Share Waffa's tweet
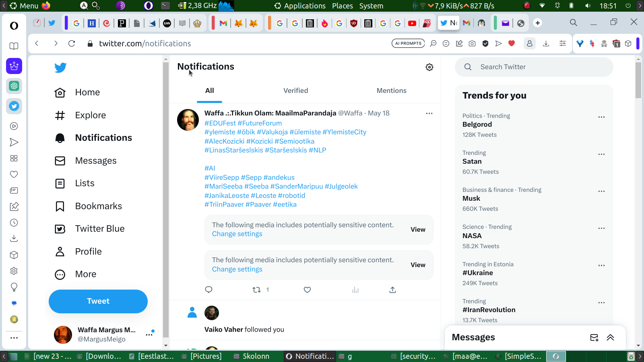The width and height of the screenshot is (644, 362). point(393,290)
